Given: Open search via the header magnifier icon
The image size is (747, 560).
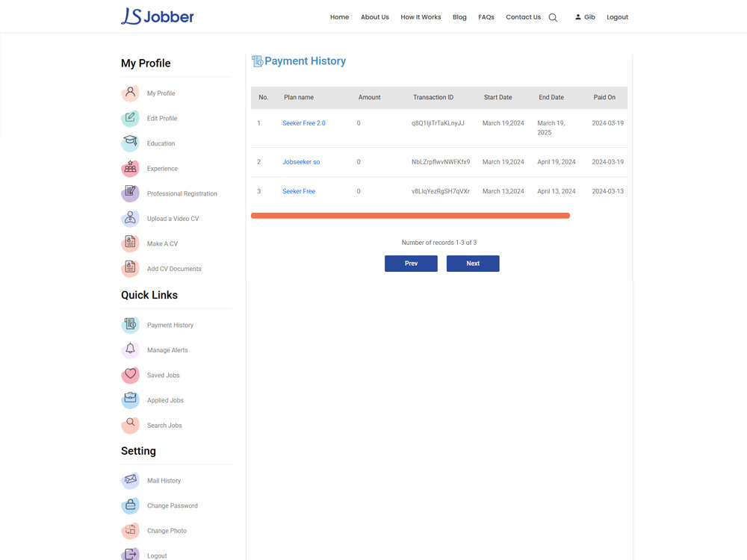Looking at the screenshot, I should pos(553,18).
